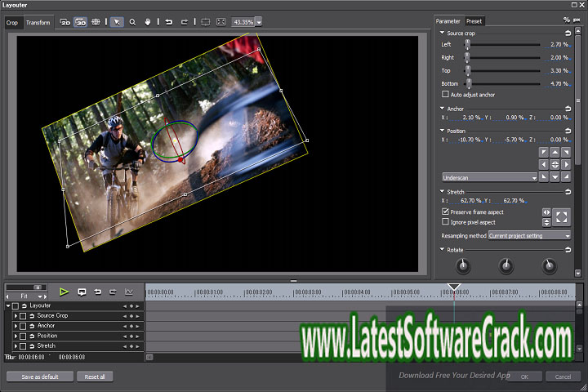This screenshot has height=392, width=588.
Task: Click Reset all button
Action: [95, 376]
